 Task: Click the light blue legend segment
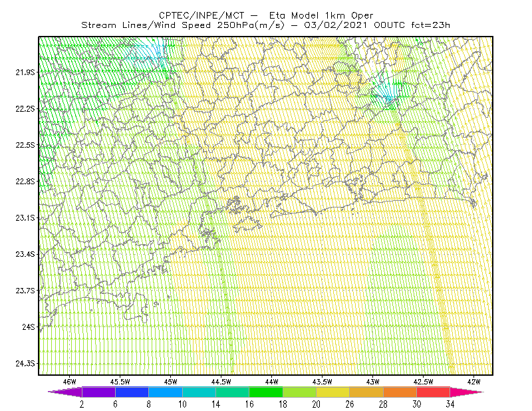[x=166, y=392]
